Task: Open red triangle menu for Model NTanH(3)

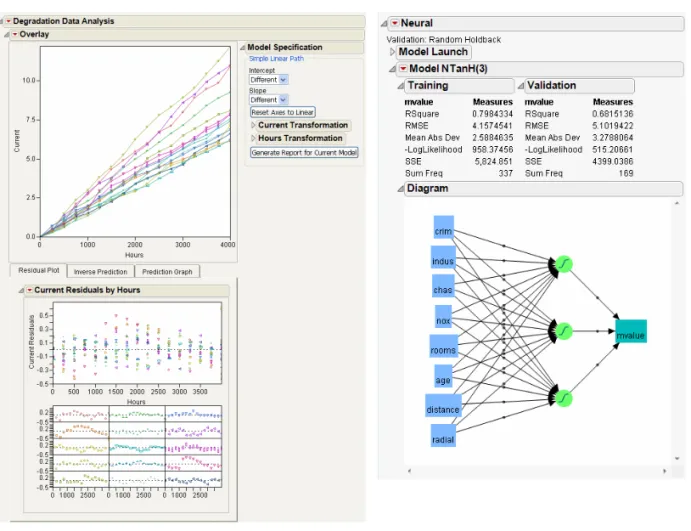Action: [403, 68]
